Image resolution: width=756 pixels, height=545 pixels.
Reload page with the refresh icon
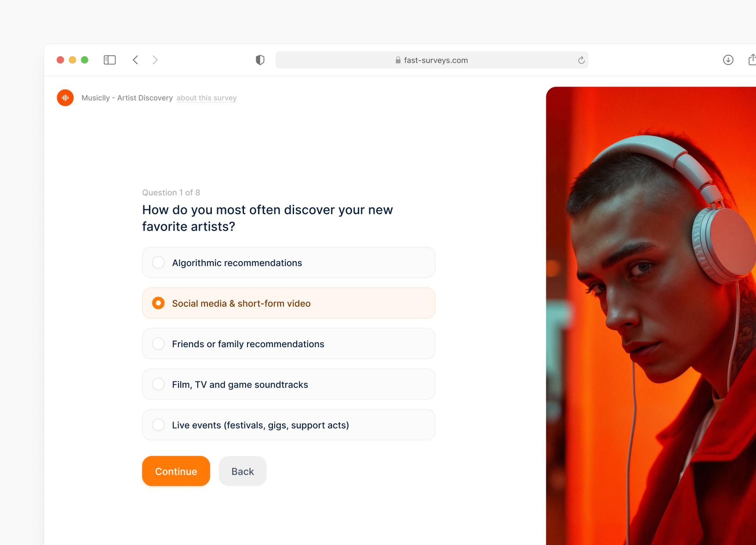pos(581,60)
